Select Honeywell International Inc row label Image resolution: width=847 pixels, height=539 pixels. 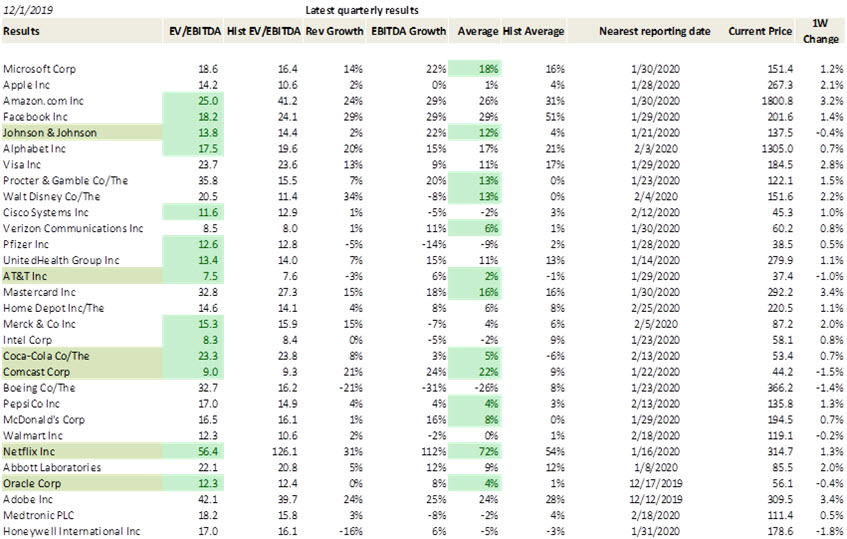pyautogui.click(x=72, y=531)
